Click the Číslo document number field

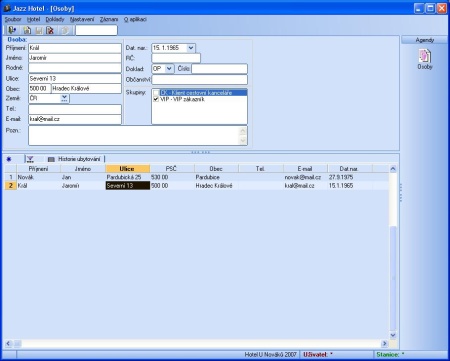tap(219, 69)
